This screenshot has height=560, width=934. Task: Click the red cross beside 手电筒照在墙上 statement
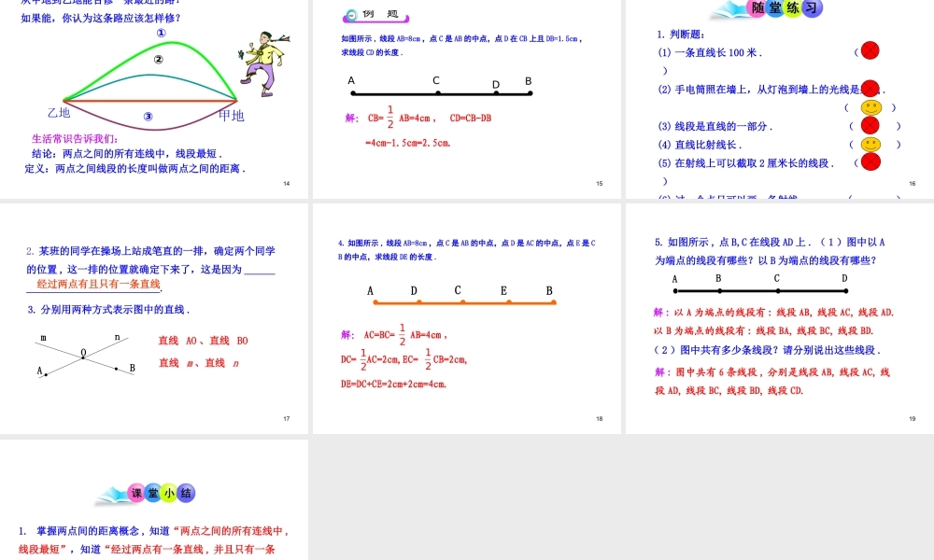(870, 89)
